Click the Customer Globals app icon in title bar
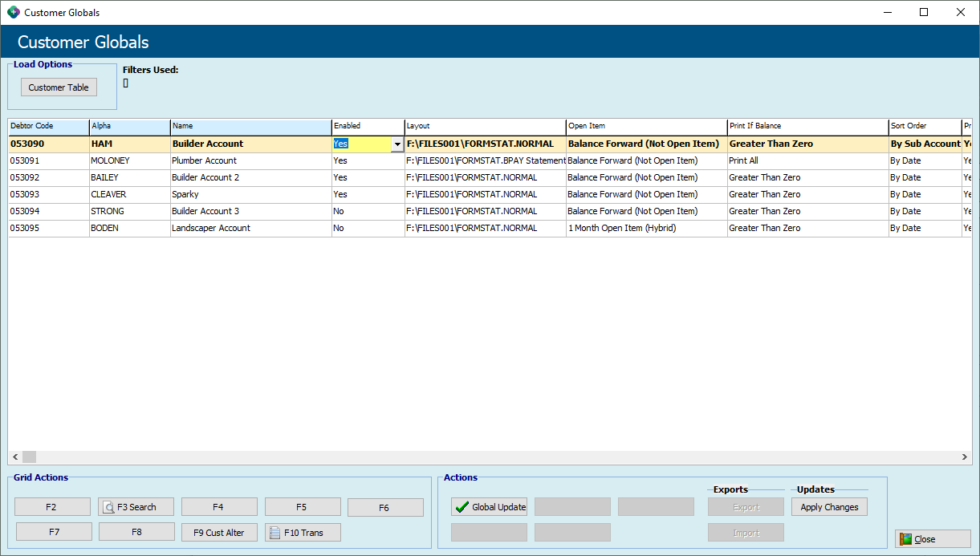This screenshot has width=980, height=556. coord(14,12)
